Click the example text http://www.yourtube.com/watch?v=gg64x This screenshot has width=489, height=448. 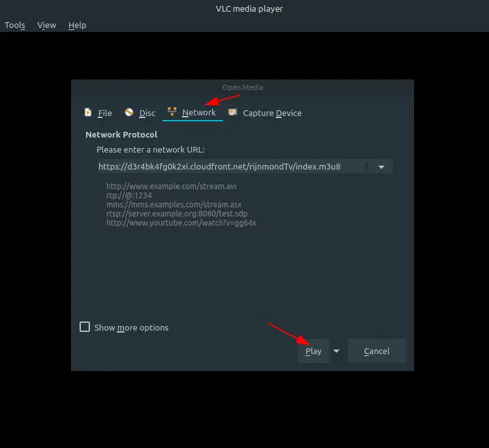[x=181, y=223]
